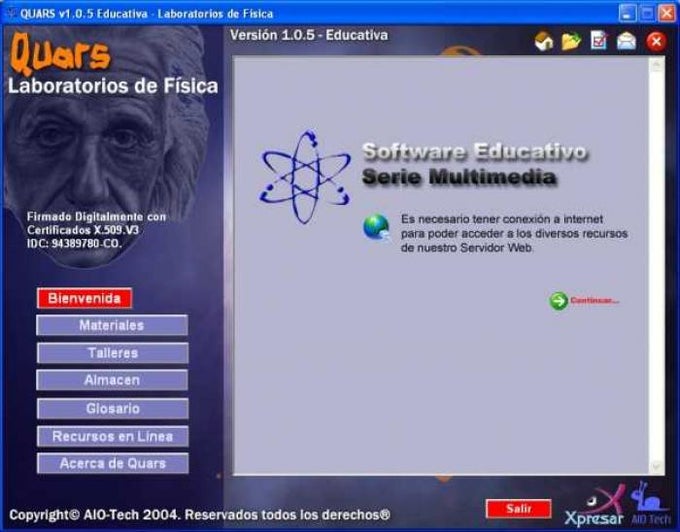Viewport: 680px width, 532px height.
Task: Minimize the QUARS window
Action: coord(627,13)
